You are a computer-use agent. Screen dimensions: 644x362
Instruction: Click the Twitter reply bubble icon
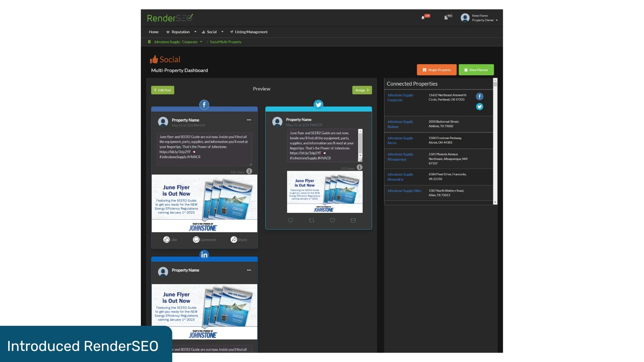[x=291, y=221]
